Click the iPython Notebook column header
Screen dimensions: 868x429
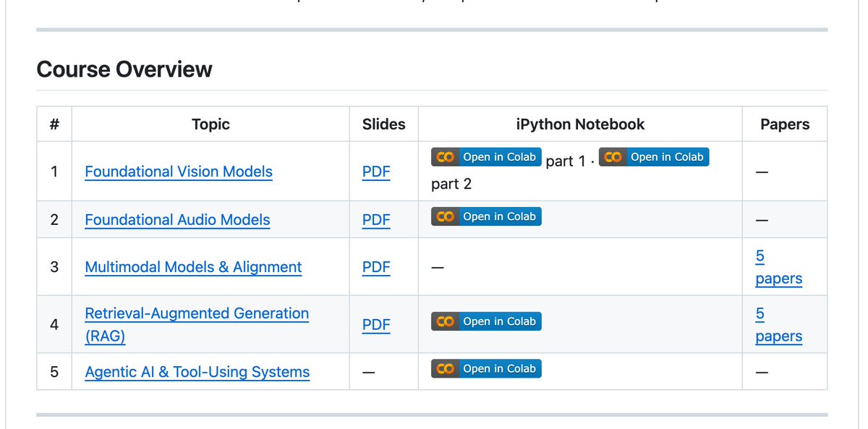coord(580,124)
